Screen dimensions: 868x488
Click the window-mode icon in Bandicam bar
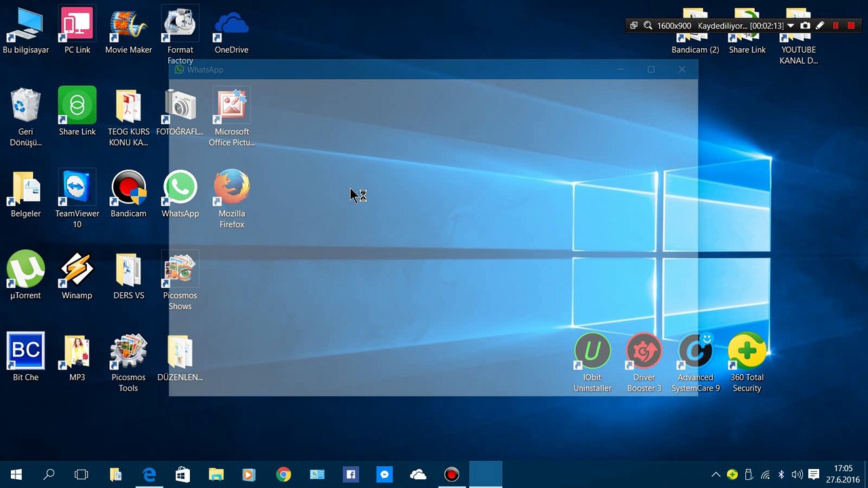coord(633,26)
